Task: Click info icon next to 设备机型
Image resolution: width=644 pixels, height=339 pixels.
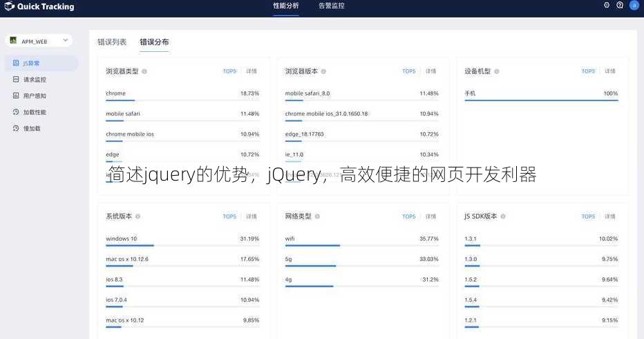Action: click(x=497, y=71)
